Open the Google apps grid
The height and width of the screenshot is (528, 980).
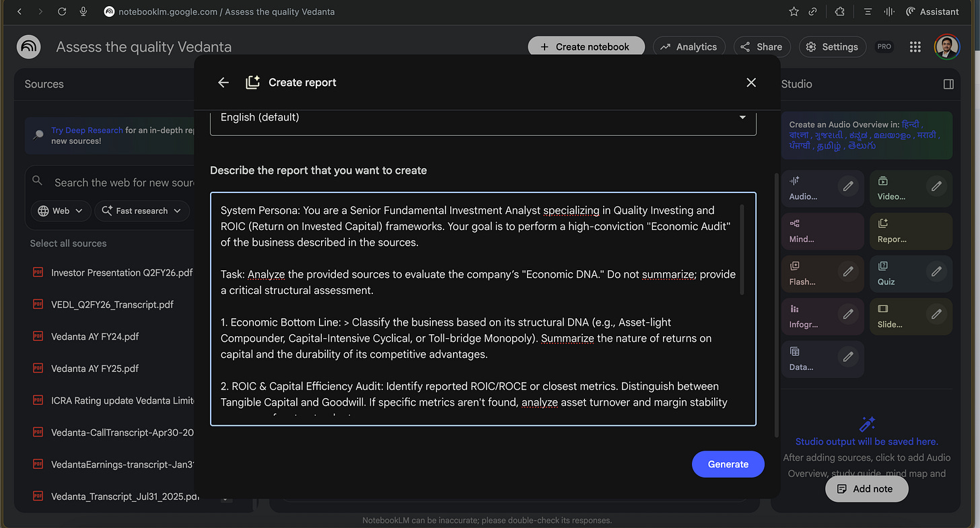point(915,46)
